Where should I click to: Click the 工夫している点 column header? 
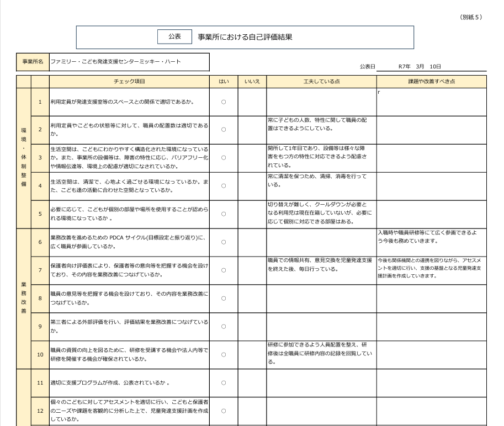pos(321,82)
